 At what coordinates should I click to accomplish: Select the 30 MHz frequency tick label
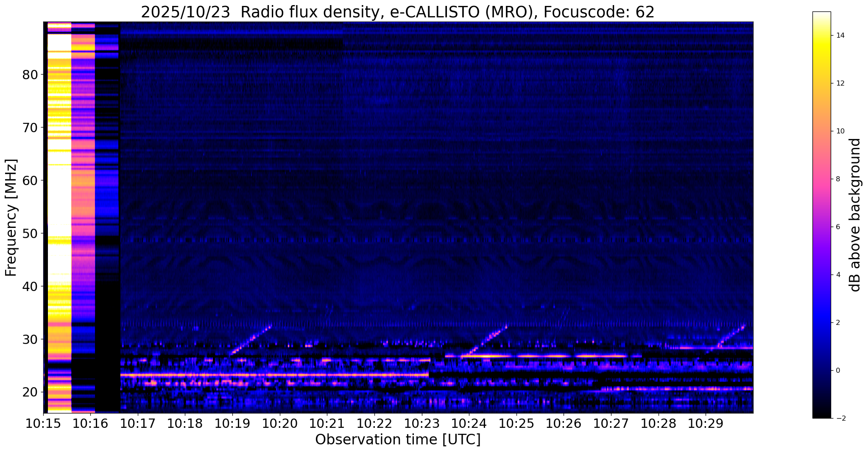coord(31,339)
